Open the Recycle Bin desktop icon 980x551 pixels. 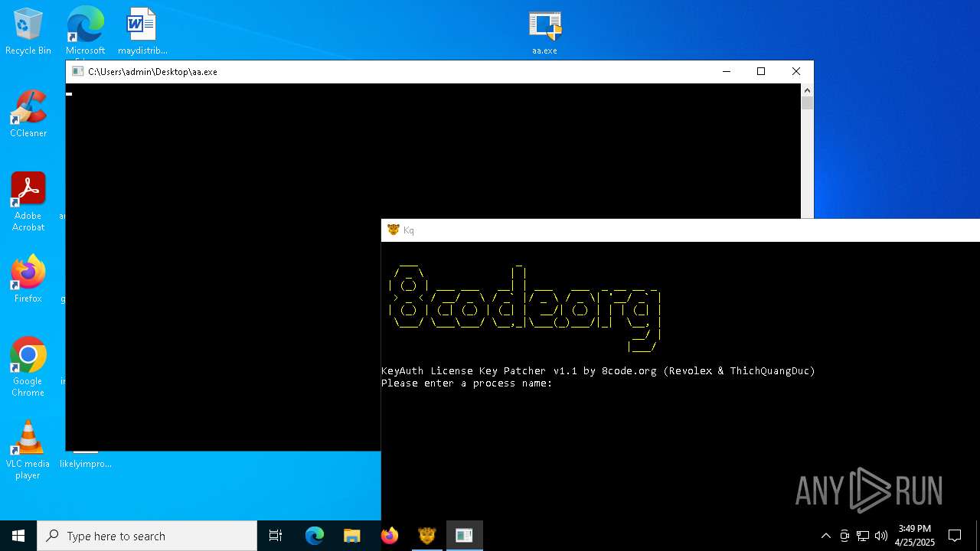[28, 31]
